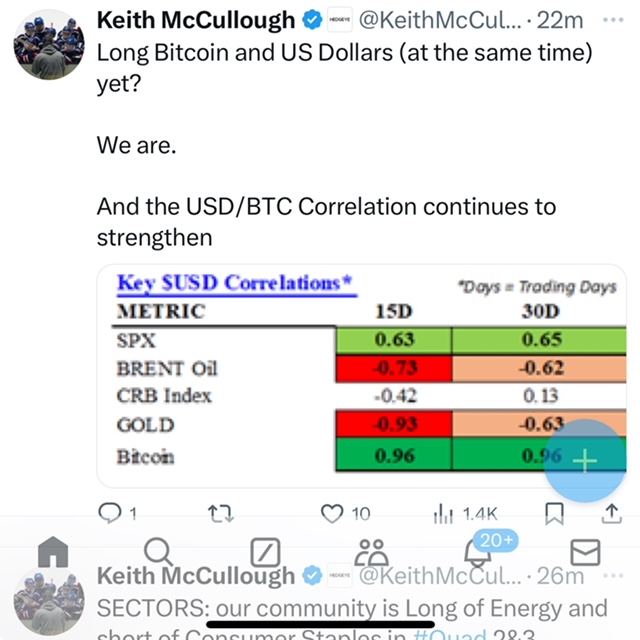Go to the Home tab

coord(52,552)
